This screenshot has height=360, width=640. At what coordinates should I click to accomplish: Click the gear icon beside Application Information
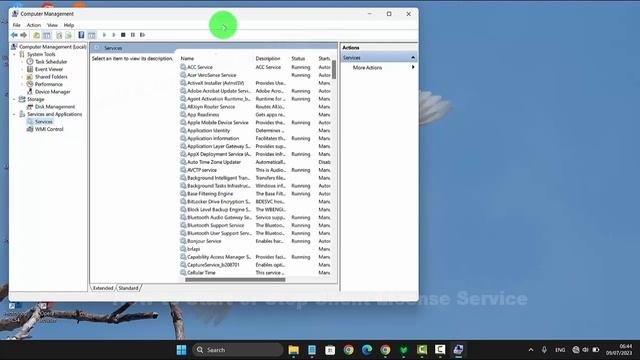tap(183, 138)
